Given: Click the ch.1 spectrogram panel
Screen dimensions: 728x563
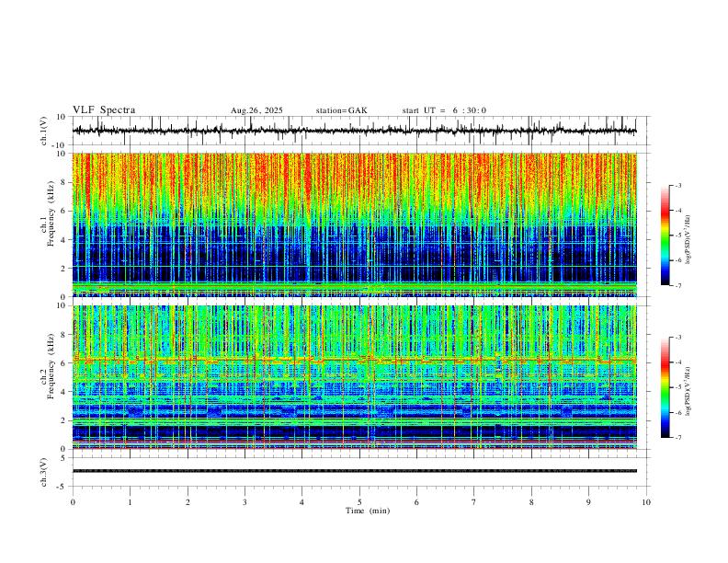Looking at the screenshot, I should tap(355, 224).
